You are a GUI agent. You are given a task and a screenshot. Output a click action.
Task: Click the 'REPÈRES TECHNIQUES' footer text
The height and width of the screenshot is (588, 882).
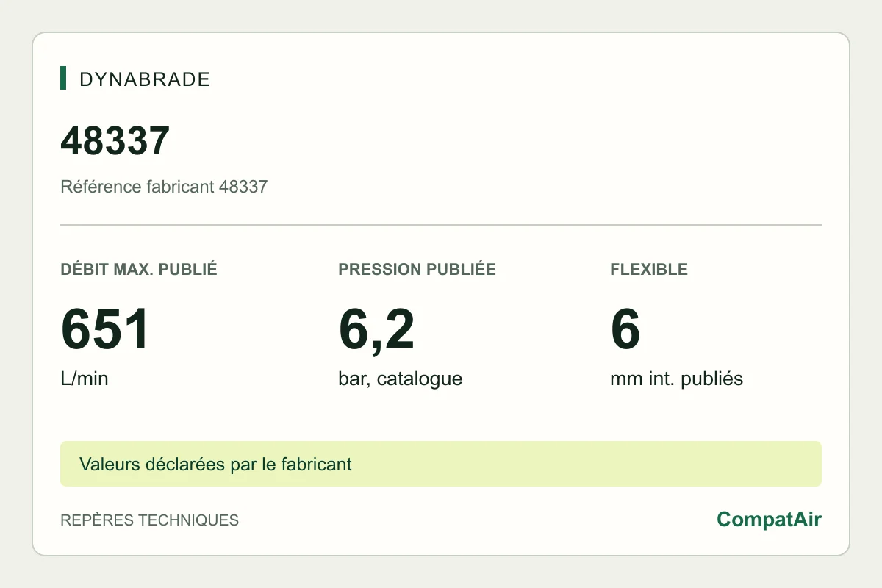click(x=149, y=520)
